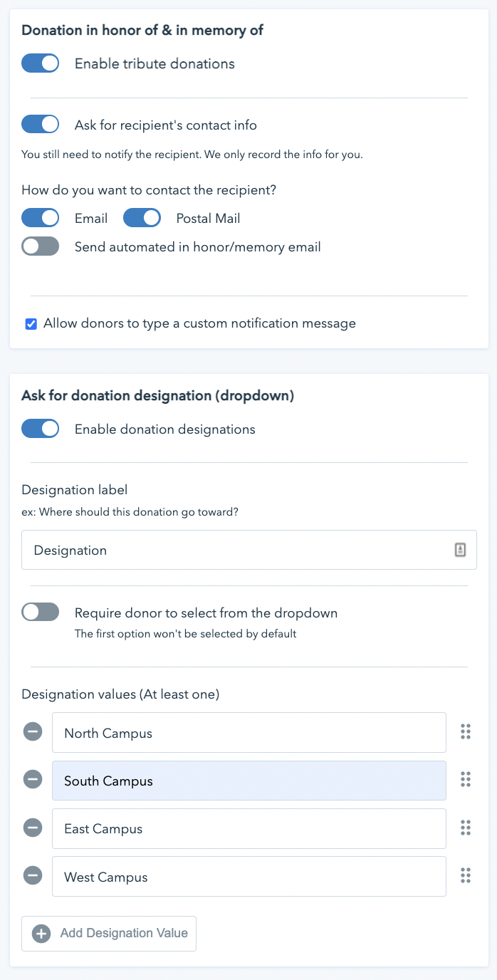Remove the South Campus designation value
Viewport: 497px width, 980px height.
pyautogui.click(x=33, y=780)
